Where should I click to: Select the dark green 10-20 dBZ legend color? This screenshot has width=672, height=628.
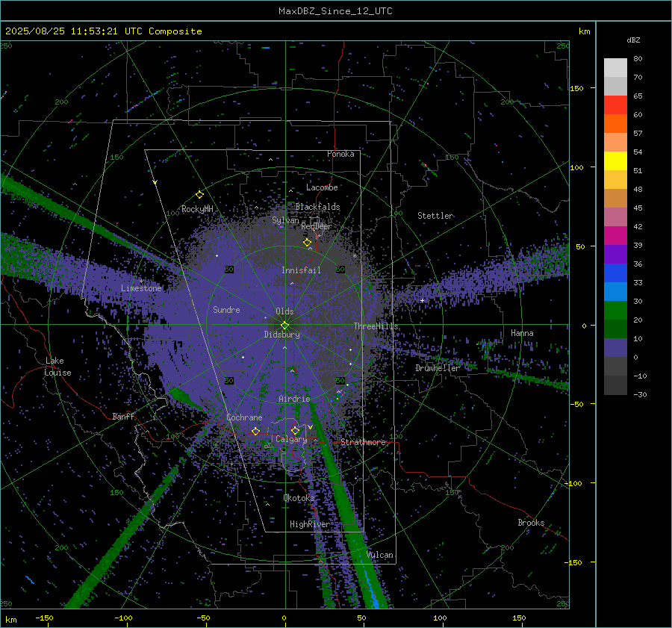click(615, 329)
